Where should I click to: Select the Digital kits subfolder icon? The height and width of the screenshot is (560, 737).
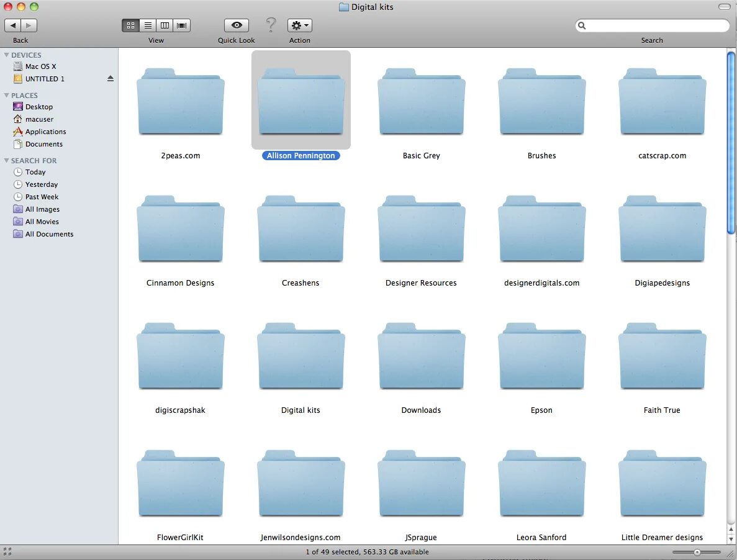(x=301, y=356)
